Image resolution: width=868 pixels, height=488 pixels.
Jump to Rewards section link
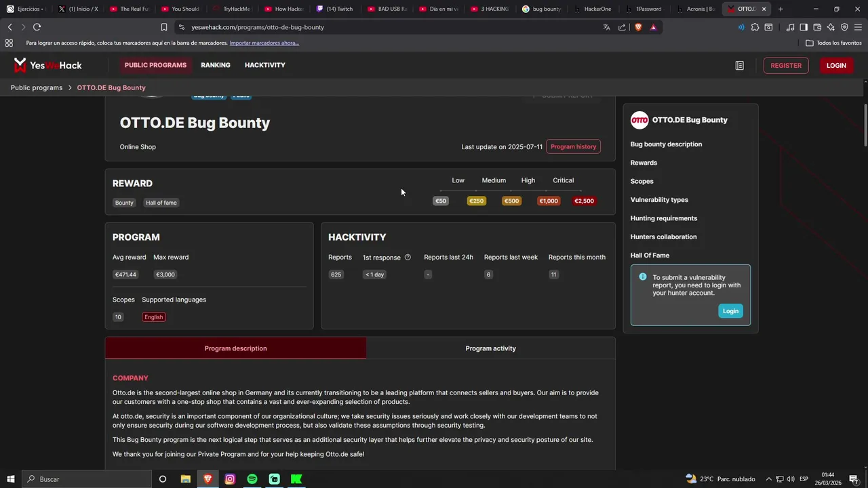coord(644,163)
